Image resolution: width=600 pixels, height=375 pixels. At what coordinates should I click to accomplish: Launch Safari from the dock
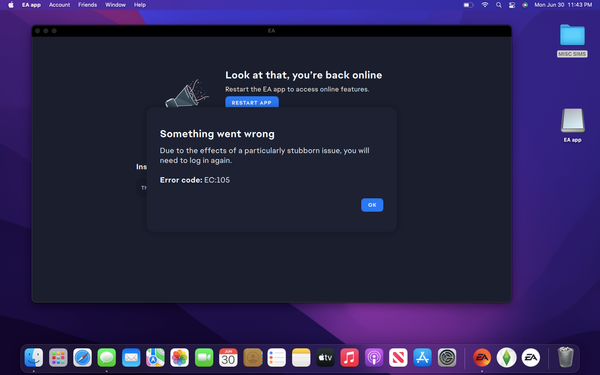(83, 357)
